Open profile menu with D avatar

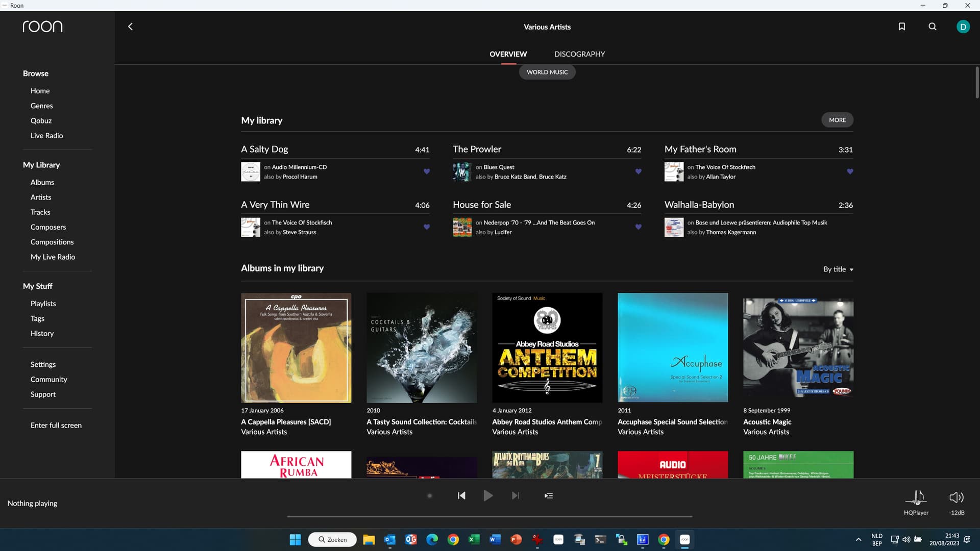click(x=963, y=27)
